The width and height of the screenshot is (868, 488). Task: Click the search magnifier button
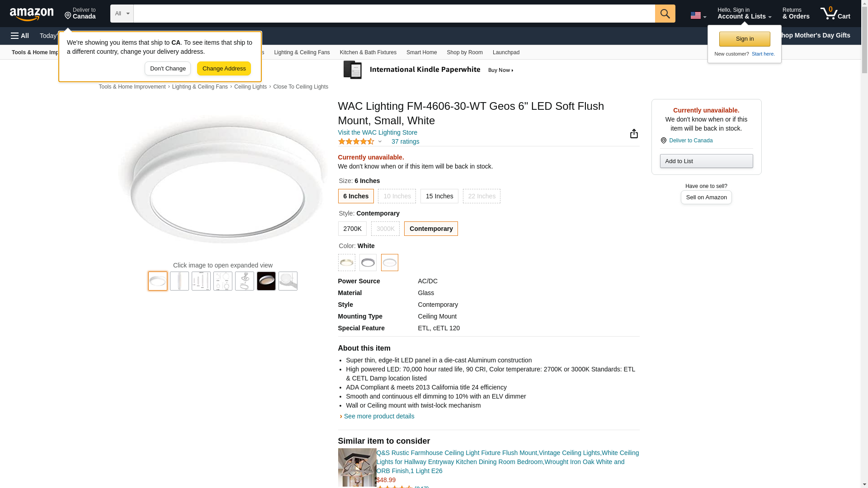pyautogui.click(x=665, y=14)
